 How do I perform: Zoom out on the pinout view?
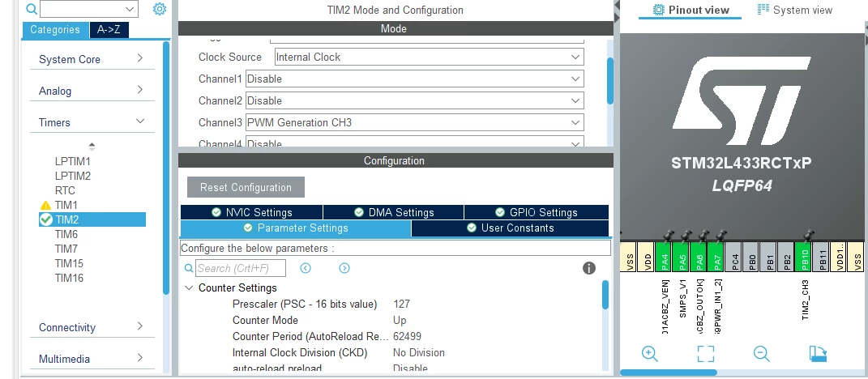pos(762,354)
